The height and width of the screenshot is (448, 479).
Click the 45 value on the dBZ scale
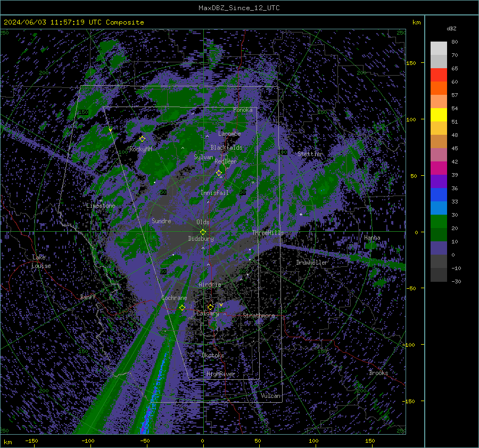click(455, 148)
